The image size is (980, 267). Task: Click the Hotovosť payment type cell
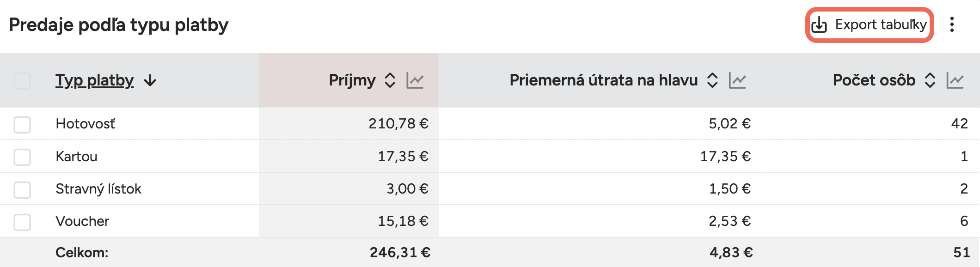pos(86,124)
